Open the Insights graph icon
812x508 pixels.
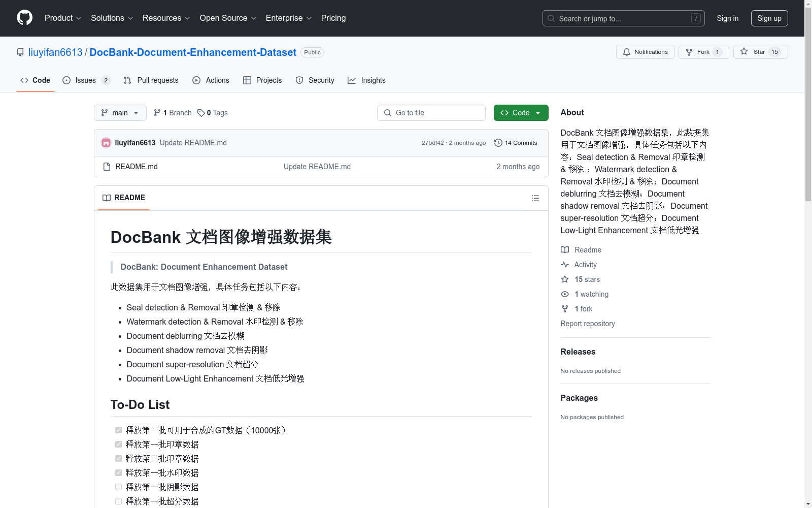352,80
